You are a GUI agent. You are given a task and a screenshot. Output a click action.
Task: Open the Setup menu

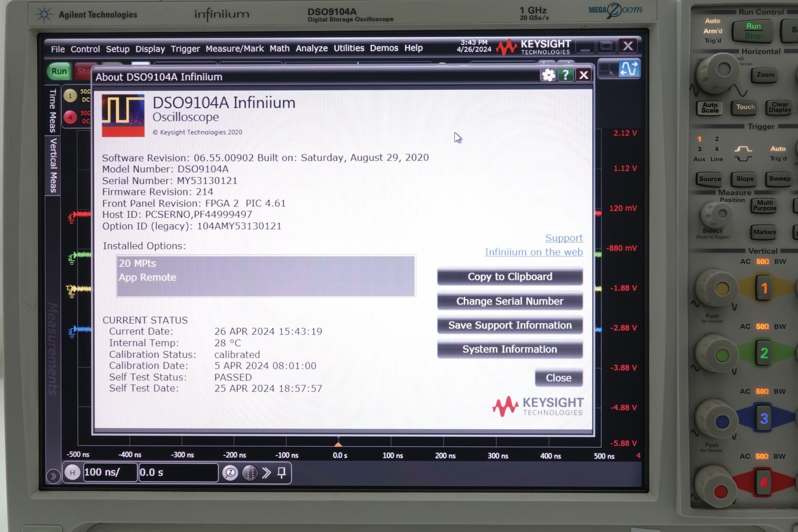click(x=118, y=49)
